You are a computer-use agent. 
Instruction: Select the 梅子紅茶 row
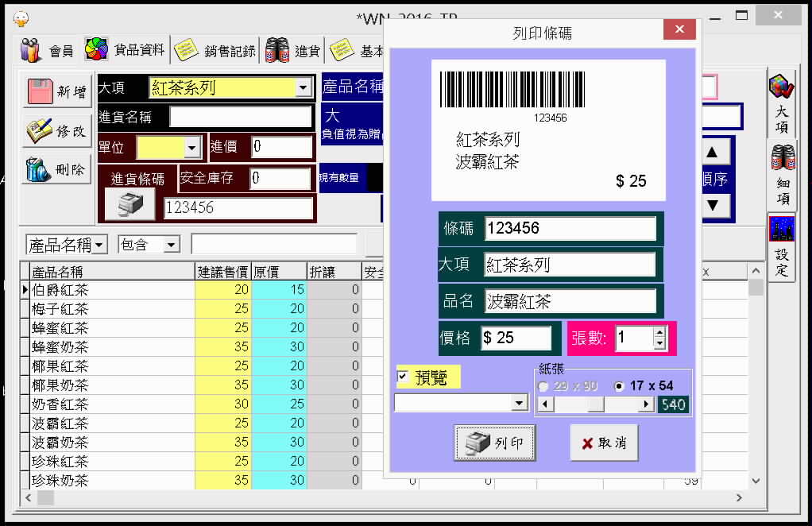pos(191,309)
